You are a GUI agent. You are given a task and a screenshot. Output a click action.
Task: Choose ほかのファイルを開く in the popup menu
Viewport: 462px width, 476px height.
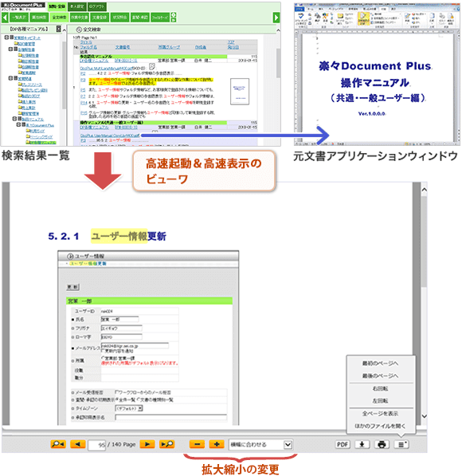tap(381, 426)
